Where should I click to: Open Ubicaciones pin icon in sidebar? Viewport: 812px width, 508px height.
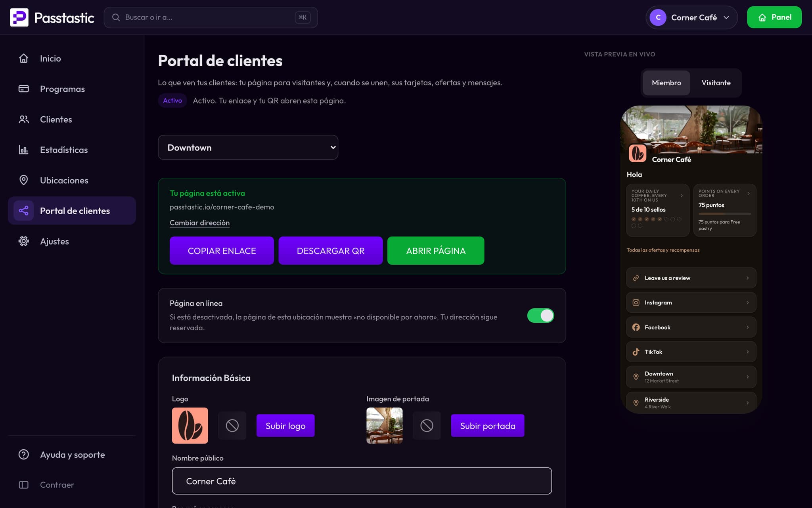pos(24,180)
